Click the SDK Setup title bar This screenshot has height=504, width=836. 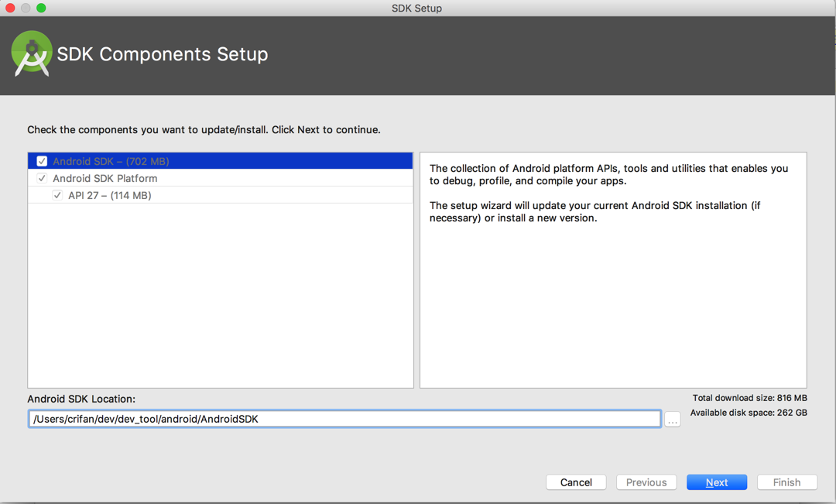click(x=417, y=8)
